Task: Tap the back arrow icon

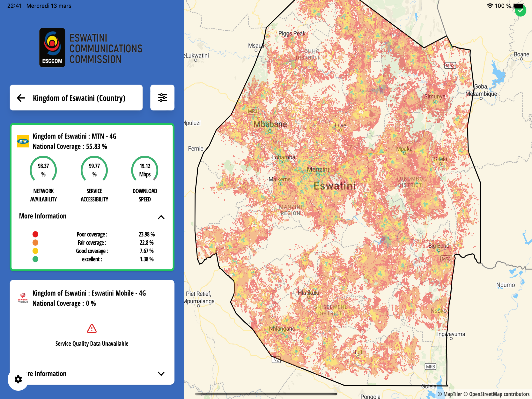Action: coord(21,98)
